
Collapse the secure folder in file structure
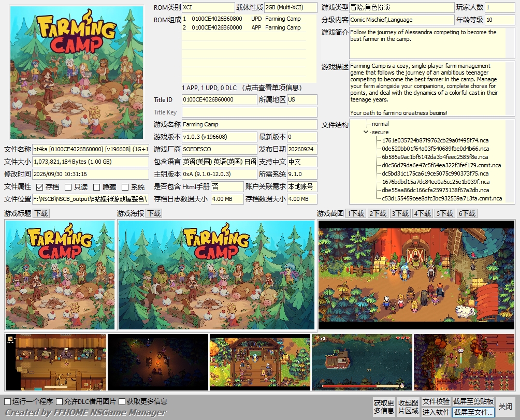click(366, 132)
